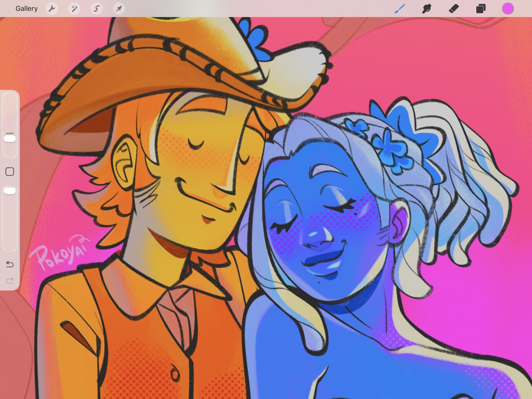532x399 pixels.
Task: Select the Eraser tool
Action: (x=454, y=8)
